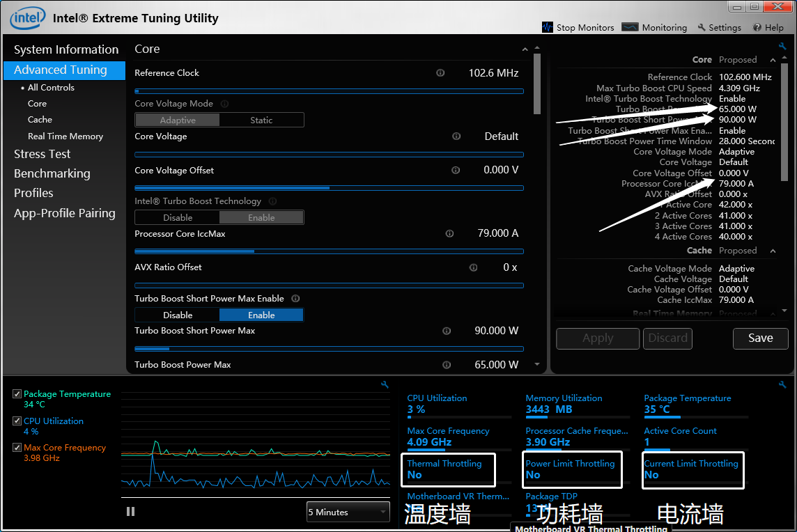
Task: Collapse the Cache Proposed section
Action: pos(773,251)
